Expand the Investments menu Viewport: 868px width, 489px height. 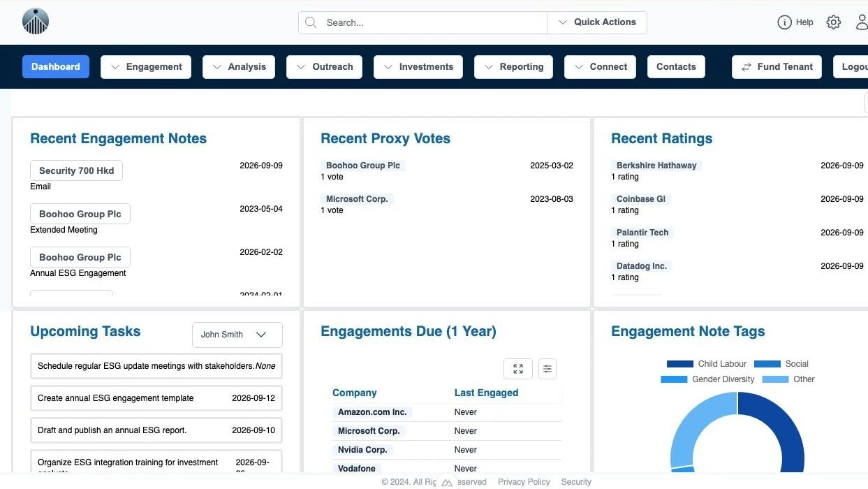tap(418, 67)
